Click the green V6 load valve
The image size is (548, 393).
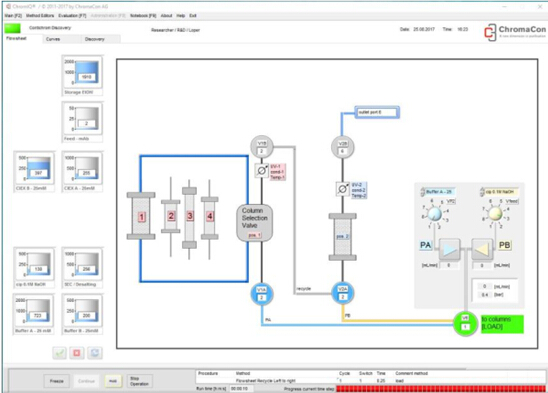pos(465,323)
